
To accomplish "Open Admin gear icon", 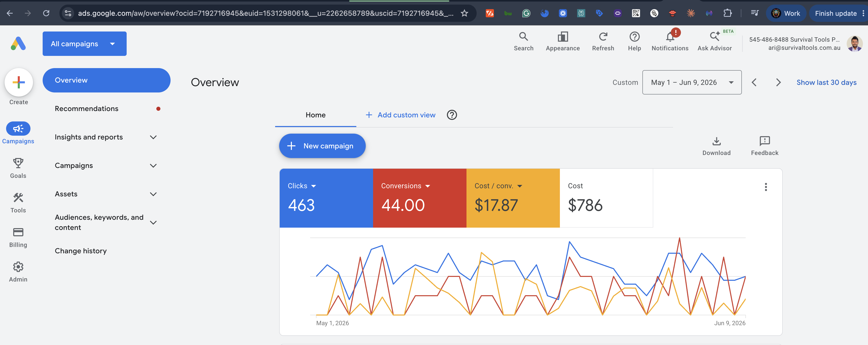I will pyautogui.click(x=18, y=267).
